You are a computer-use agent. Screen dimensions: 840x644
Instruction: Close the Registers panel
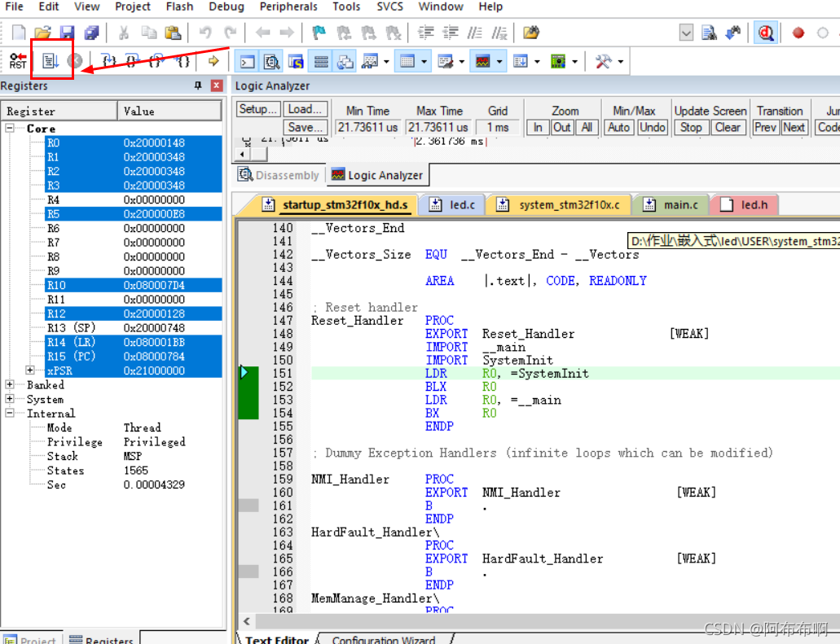pos(217,85)
